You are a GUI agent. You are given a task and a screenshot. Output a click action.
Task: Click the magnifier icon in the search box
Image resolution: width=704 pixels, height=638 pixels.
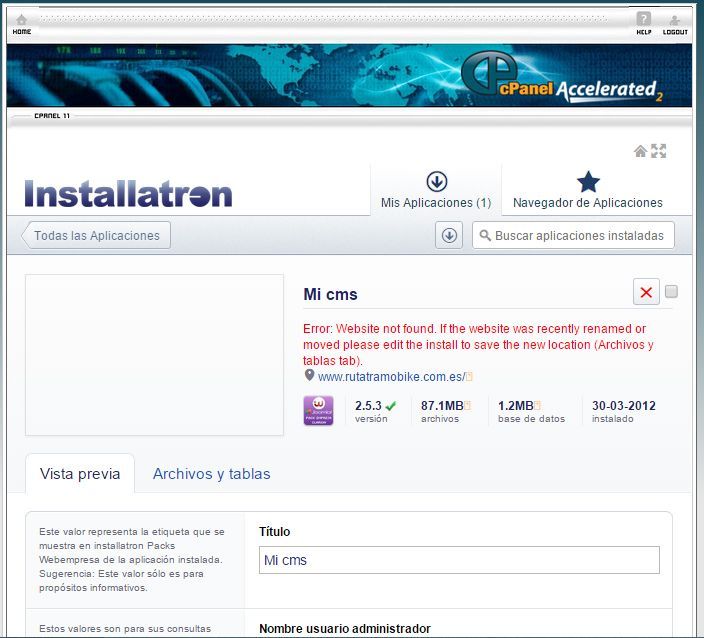484,235
